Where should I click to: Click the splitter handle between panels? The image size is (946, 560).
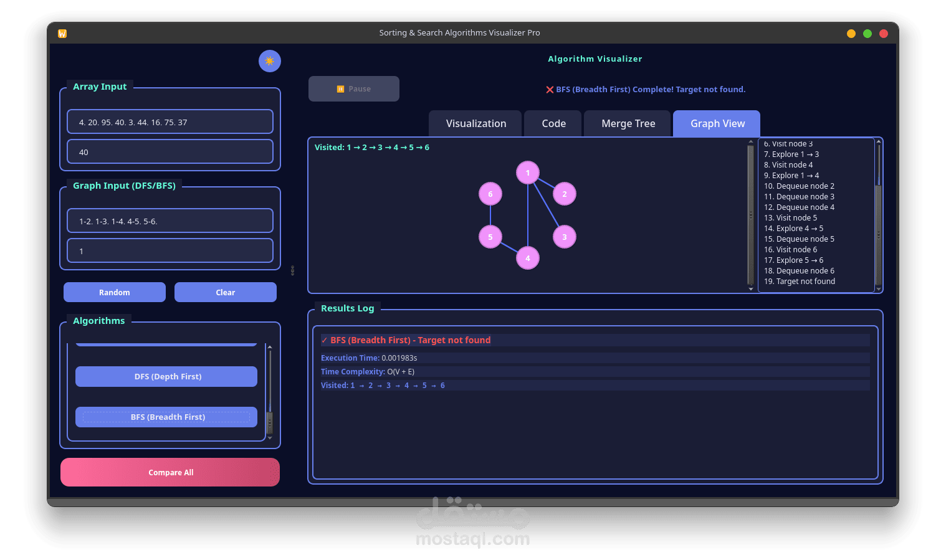coord(292,270)
